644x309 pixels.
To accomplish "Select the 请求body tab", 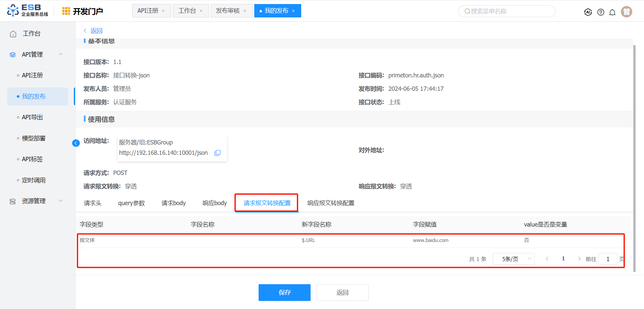I will (x=173, y=203).
